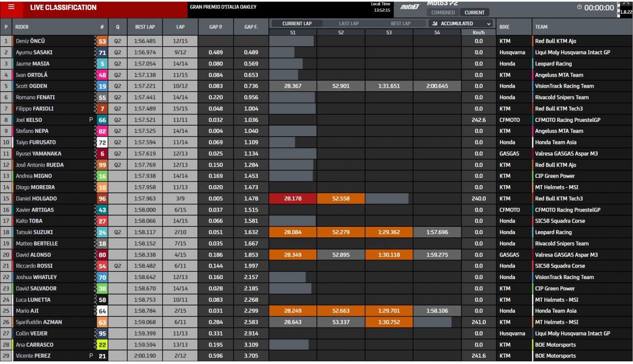
Task: Open the Accumulated dropdown
Action: click(x=462, y=24)
